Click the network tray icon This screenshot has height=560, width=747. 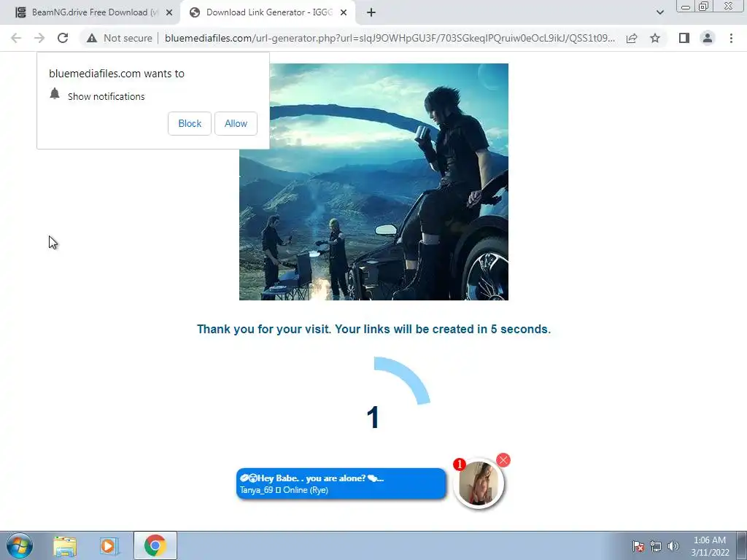click(x=656, y=546)
